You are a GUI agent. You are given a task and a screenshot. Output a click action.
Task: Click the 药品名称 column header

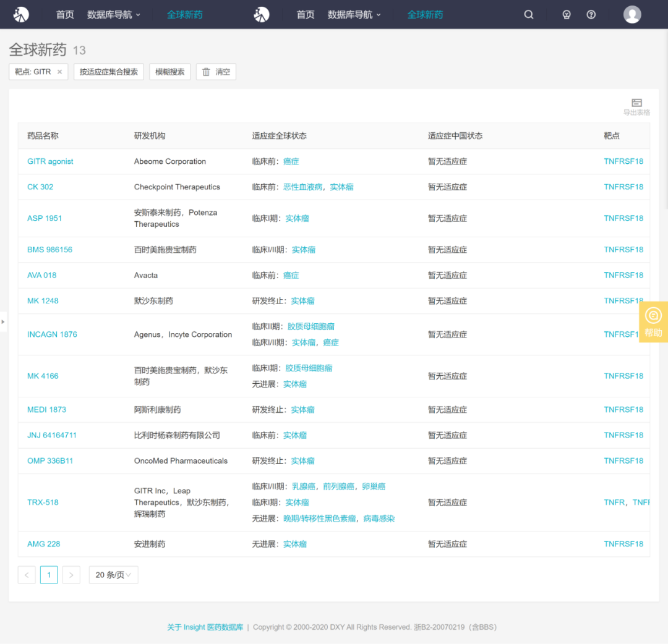tap(43, 136)
